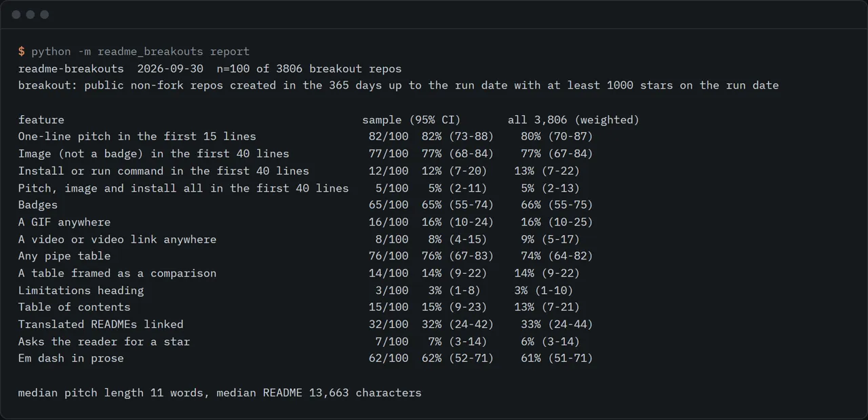Click weighted value '6% (3-14)'
This screenshot has width=868, height=420.
[x=551, y=341]
